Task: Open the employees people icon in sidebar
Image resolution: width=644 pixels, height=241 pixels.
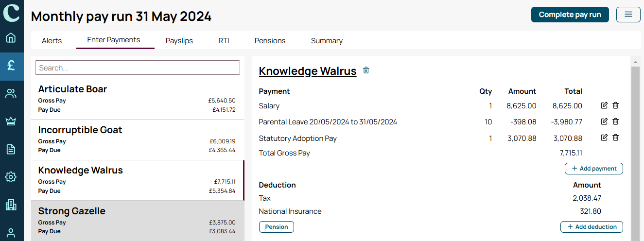Action: [11, 94]
